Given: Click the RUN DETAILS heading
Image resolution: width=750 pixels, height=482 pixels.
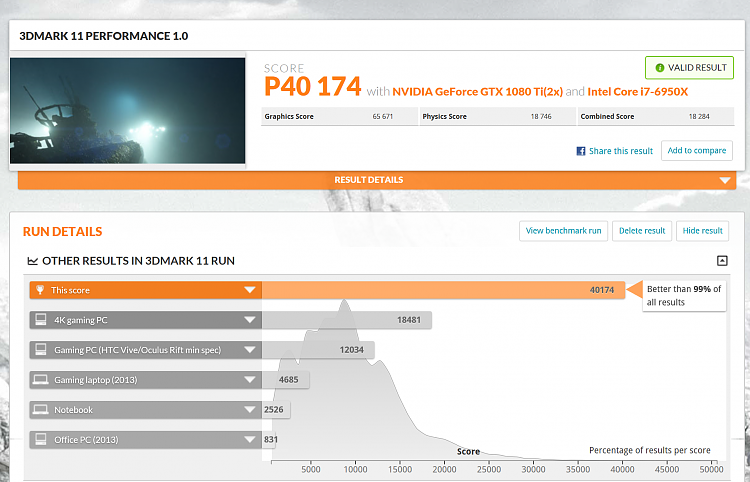Looking at the screenshot, I should pos(63,231).
